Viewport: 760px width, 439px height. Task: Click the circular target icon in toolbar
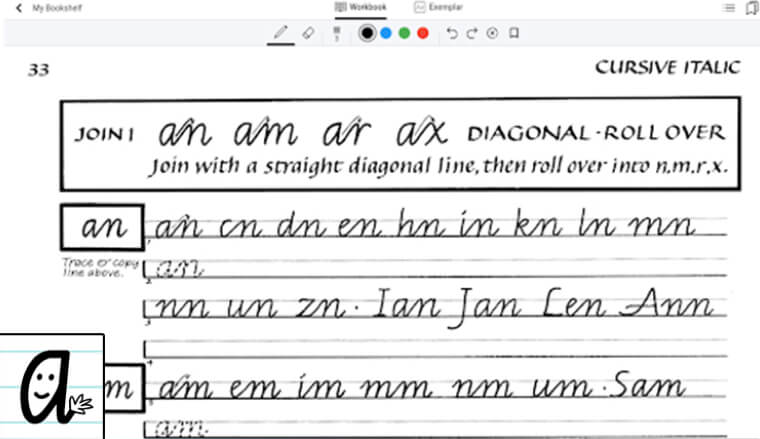tap(492, 33)
